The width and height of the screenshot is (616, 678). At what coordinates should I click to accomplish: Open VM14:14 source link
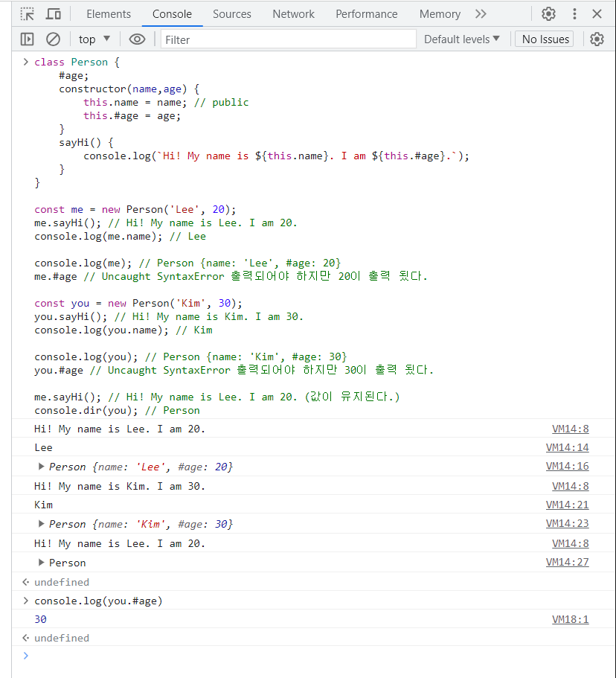click(x=567, y=447)
